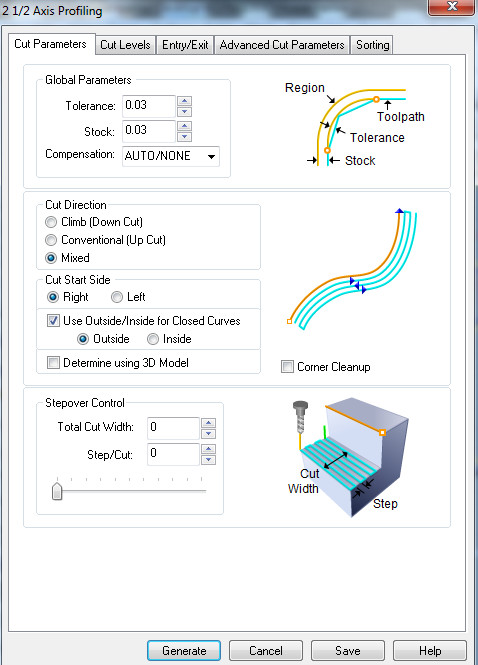Open the Compensation dropdown
The width and height of the screenshot is (478, 665).
pos(171,156)
